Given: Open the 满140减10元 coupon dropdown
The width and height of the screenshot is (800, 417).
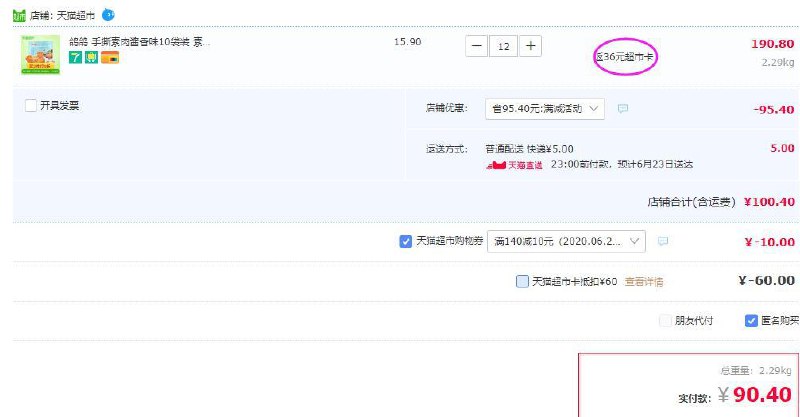Looking at the screenshot, I should (x=566, y=241).
